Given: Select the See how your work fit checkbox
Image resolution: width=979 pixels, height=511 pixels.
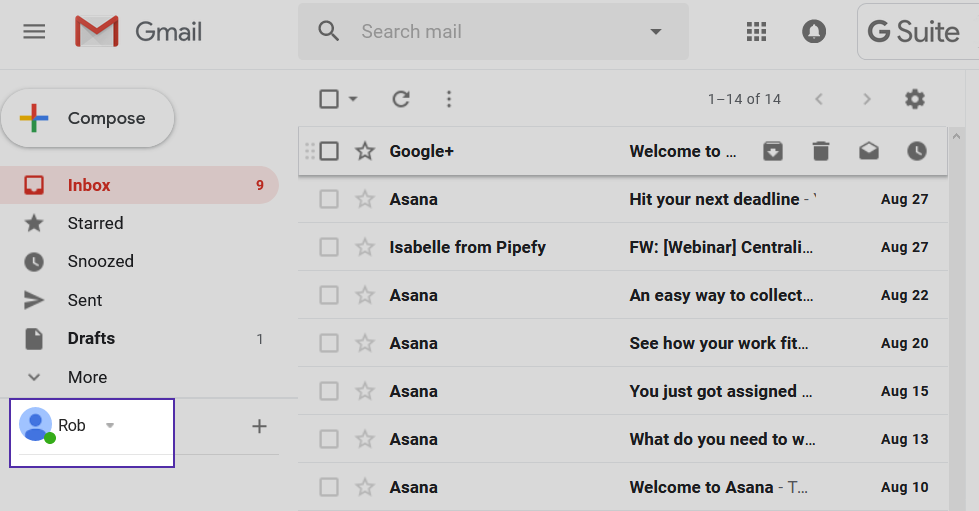Looking at the screenshot, I should pyautogui.click(x=329, y=343).
